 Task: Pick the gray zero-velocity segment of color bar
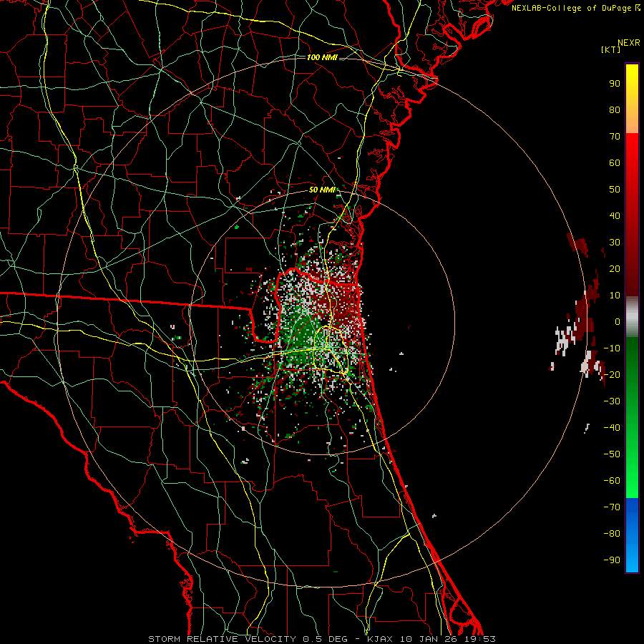pos(632,316)
